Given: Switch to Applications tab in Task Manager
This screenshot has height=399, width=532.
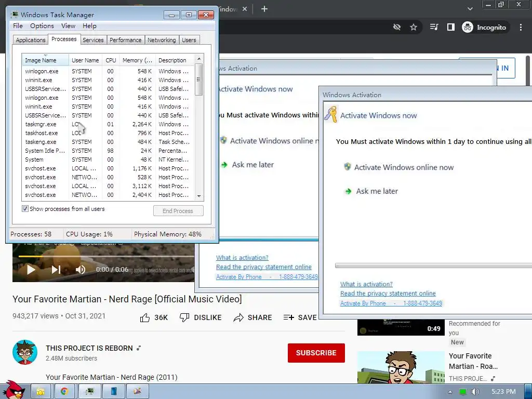Looking at the screenshot, I should 31,40.
